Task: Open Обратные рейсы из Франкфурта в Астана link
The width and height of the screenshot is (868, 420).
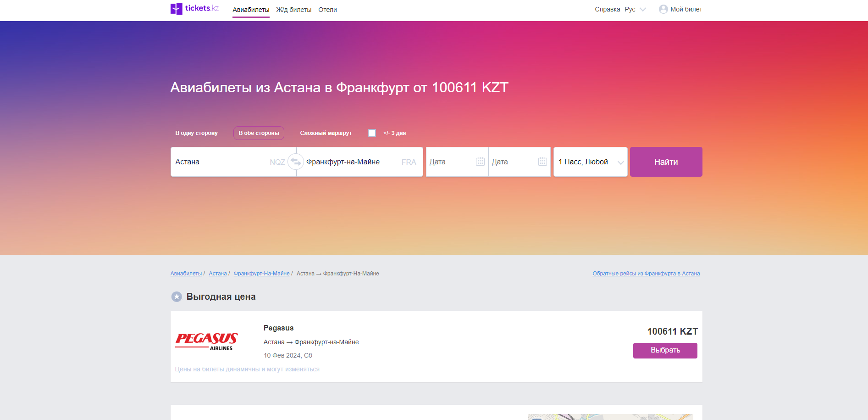Action: tap(646, 274)
